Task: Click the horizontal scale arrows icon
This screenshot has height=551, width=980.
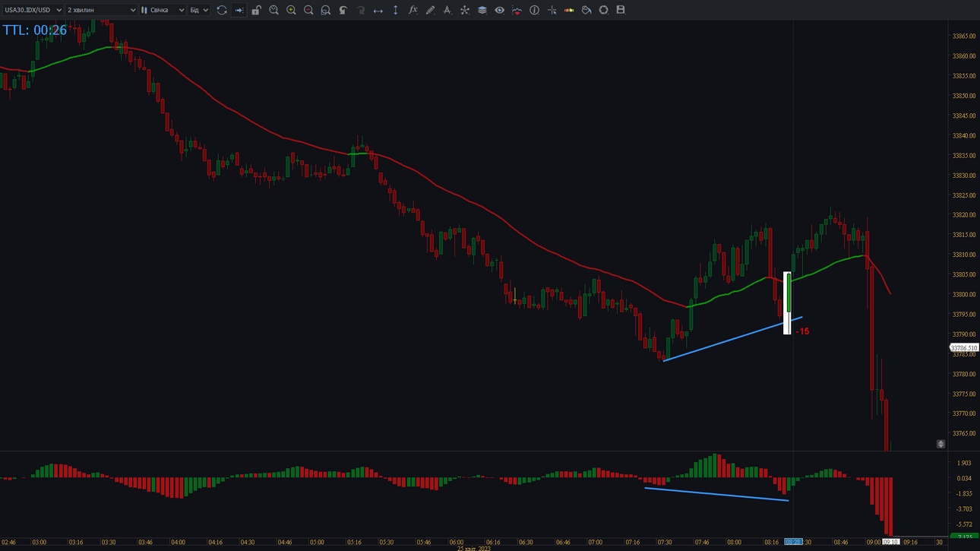Action: coord(378,10)
